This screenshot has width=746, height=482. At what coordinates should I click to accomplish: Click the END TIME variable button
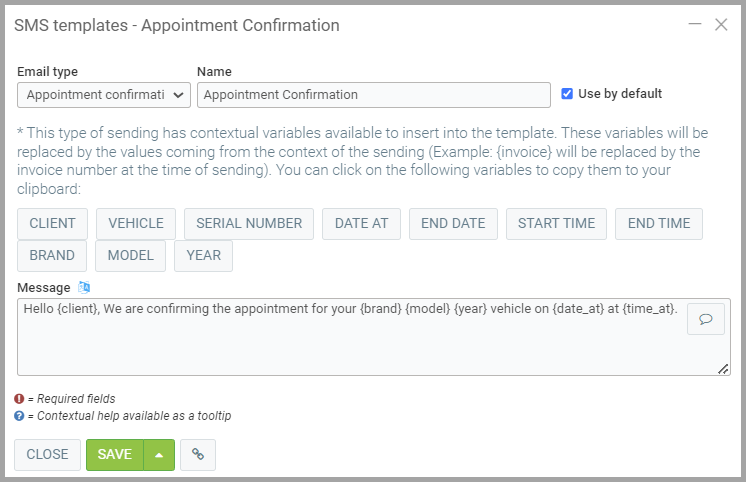click(659, 224)
